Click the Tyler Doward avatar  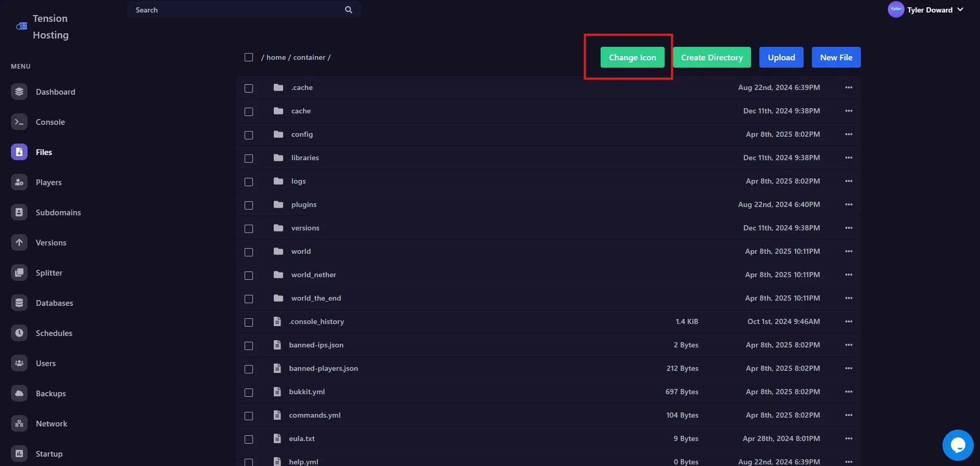click(x=896, y=9)
